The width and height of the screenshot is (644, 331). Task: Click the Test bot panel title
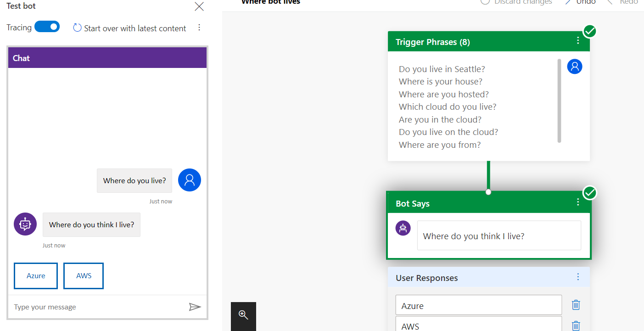tap(21, 6)
